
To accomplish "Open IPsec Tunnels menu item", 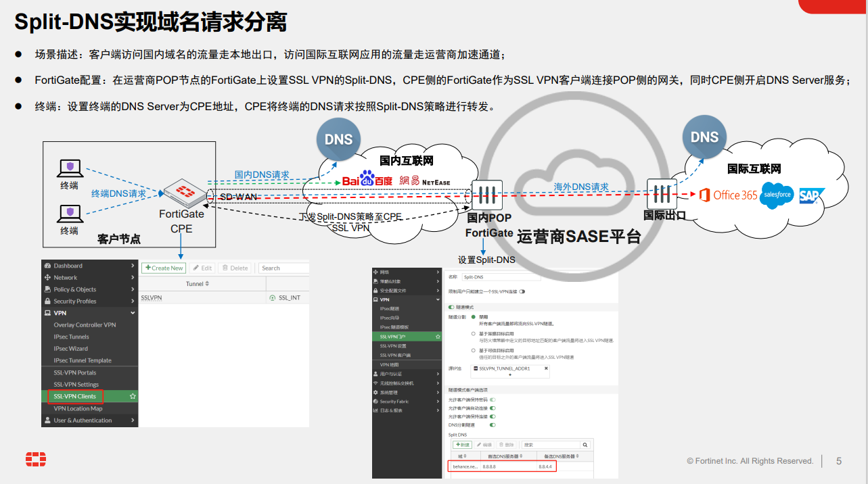I will (71, 337).
